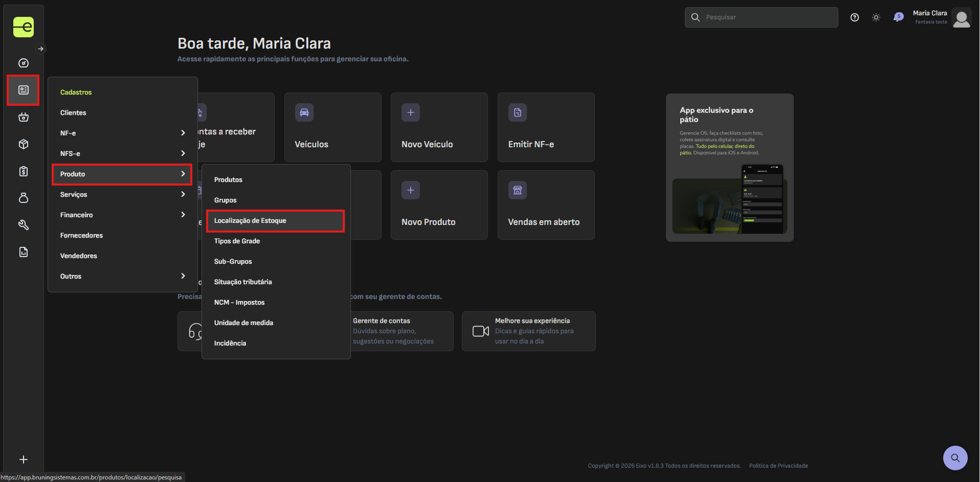Viewport: 980px width, 482px height.
Task: Open the wrench tools sidebar icon
Action: tap(24, 225)
